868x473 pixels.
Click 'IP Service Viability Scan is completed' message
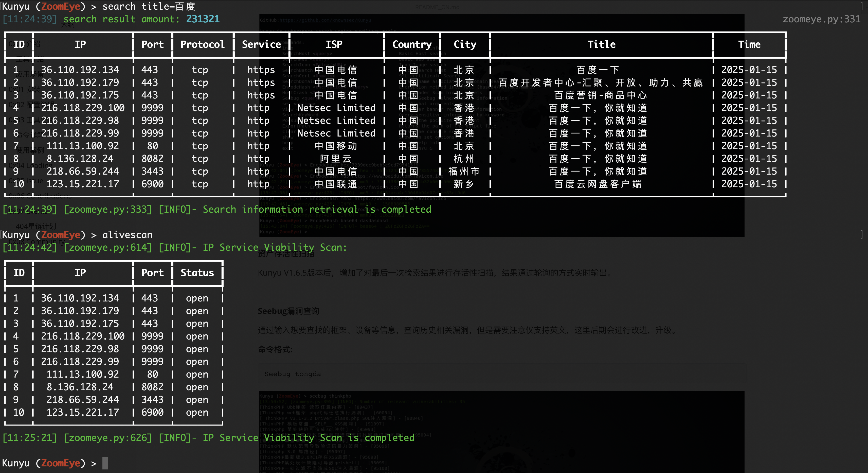click(308, 437)
